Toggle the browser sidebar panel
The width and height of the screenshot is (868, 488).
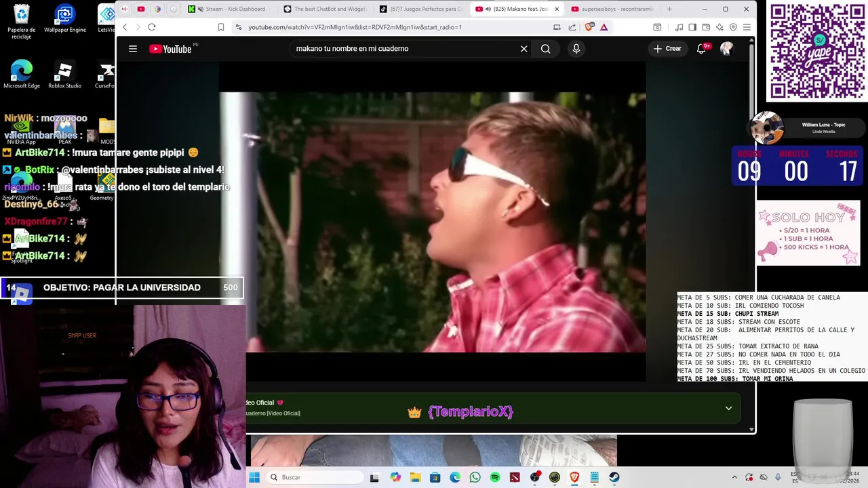pos(692,27)
